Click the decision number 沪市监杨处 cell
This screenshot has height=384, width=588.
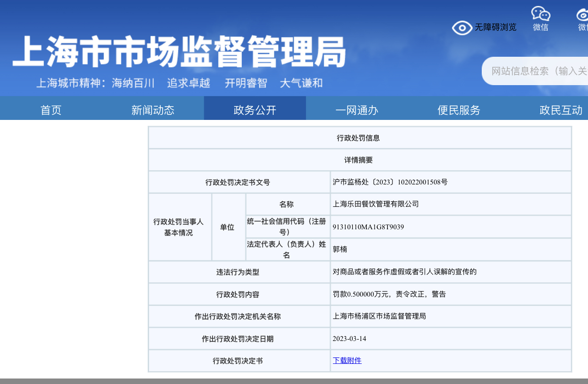pyautogui.click(x=390, y=182)
